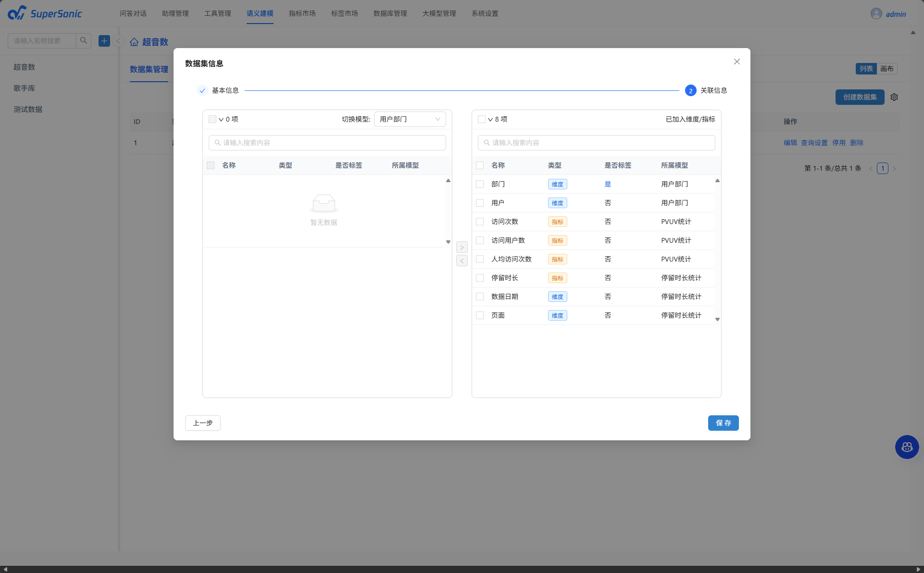Check the 页面 row checkbox

[480, 315]
